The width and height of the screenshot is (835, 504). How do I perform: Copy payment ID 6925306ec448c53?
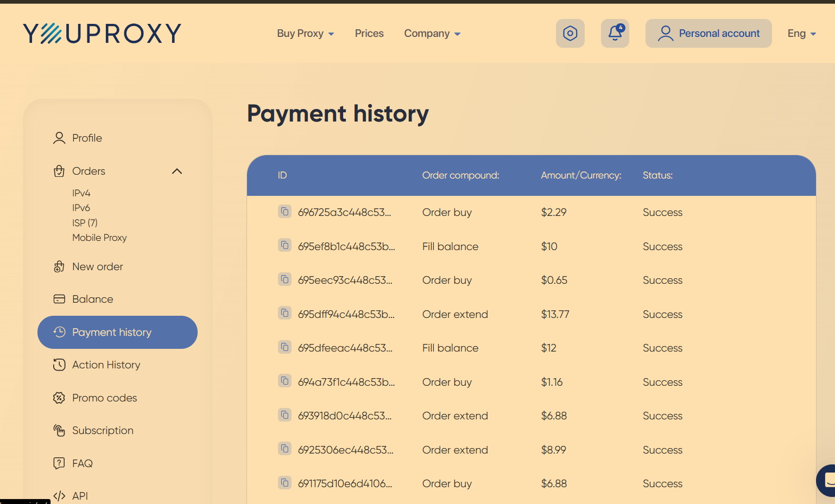(285, 449)
